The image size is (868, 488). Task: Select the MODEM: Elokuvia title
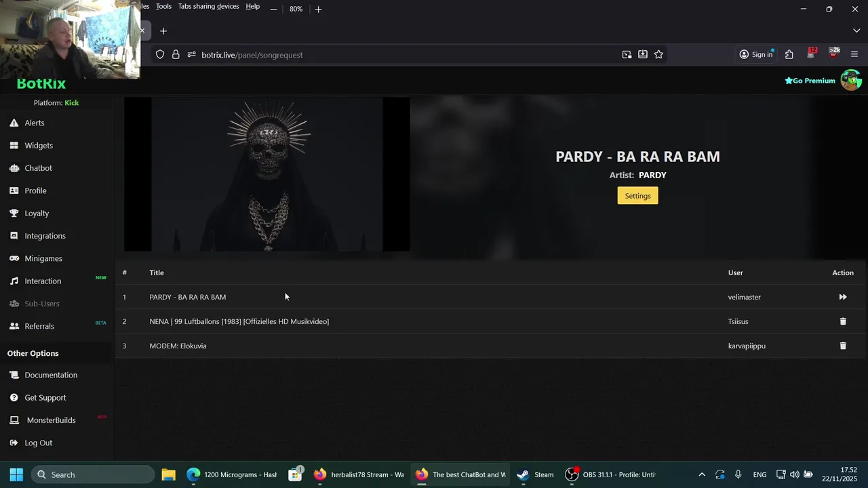(x=178, y=346)
